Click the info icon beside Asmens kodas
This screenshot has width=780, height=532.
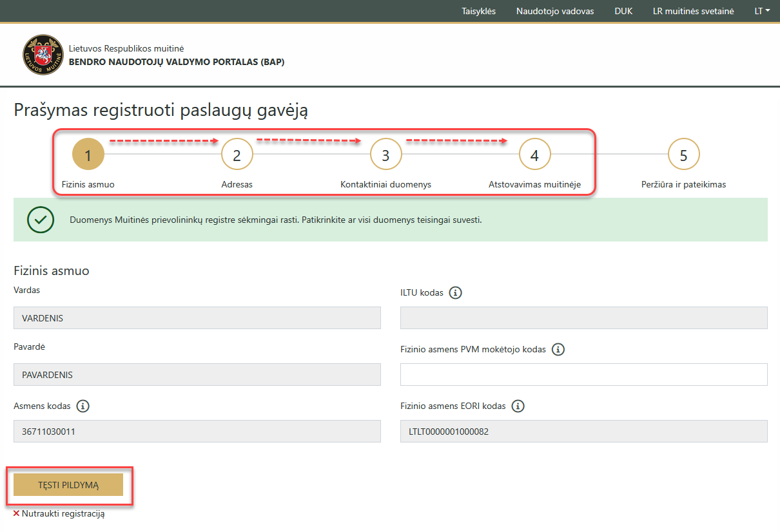point(83,406)
